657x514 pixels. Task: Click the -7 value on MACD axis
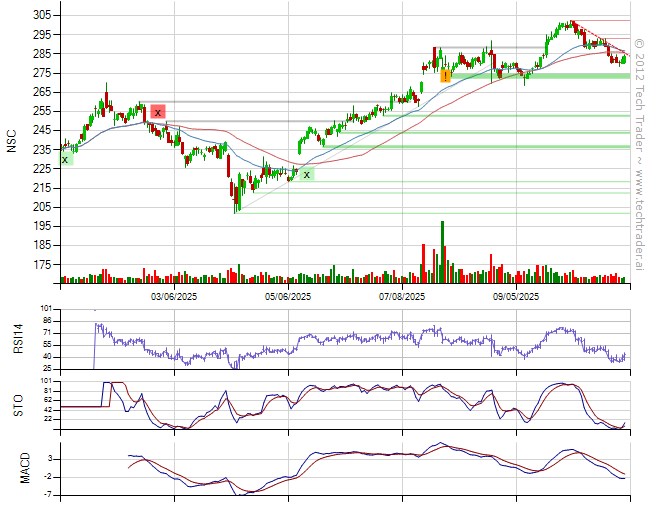tap(49, 495)
